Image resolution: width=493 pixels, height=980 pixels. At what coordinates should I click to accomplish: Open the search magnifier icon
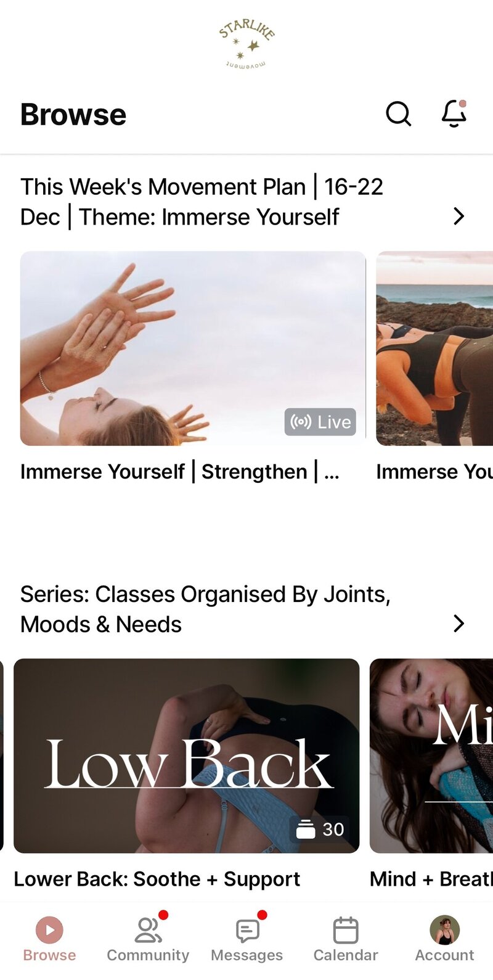point(398,114)
